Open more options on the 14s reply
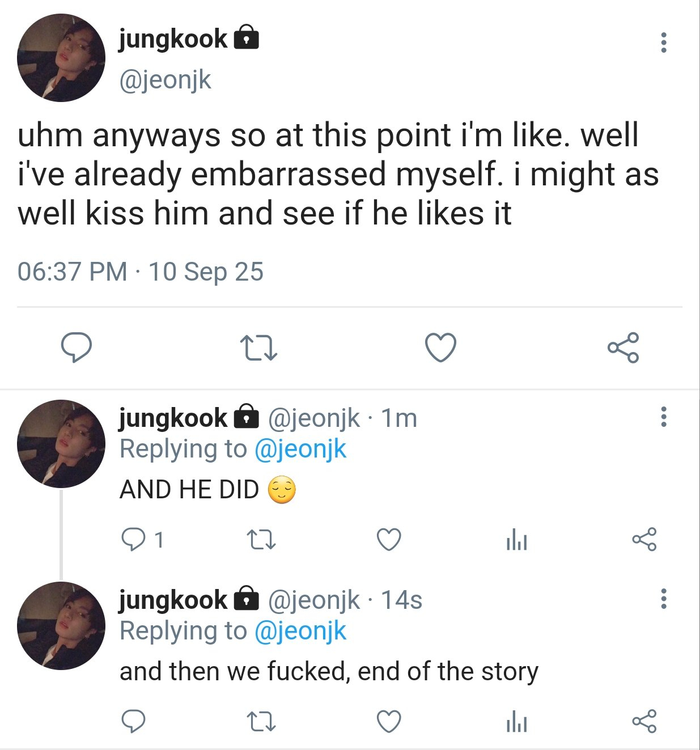Viewport: 700px width, 750px height. click(664, 599)
